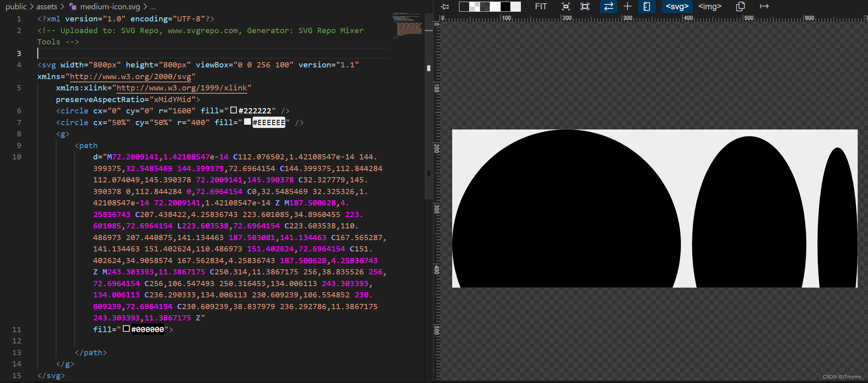Click the code minimap thumbnail

pos(408,25)
